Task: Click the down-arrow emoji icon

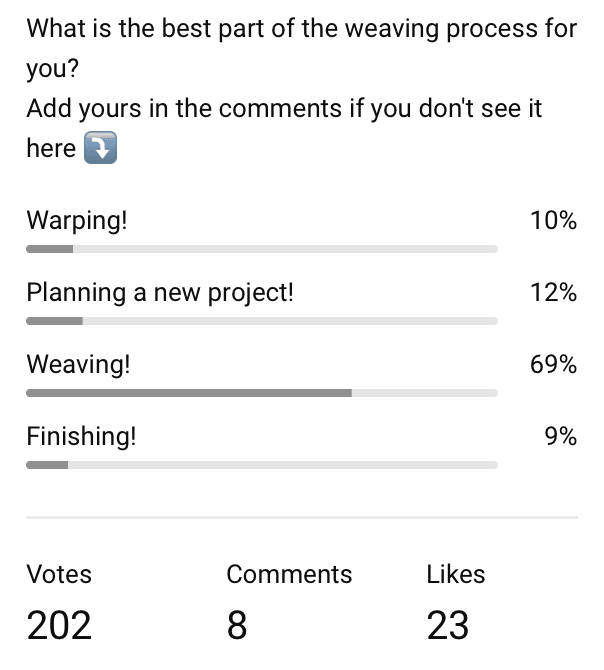Action: (x=100, y=148)
